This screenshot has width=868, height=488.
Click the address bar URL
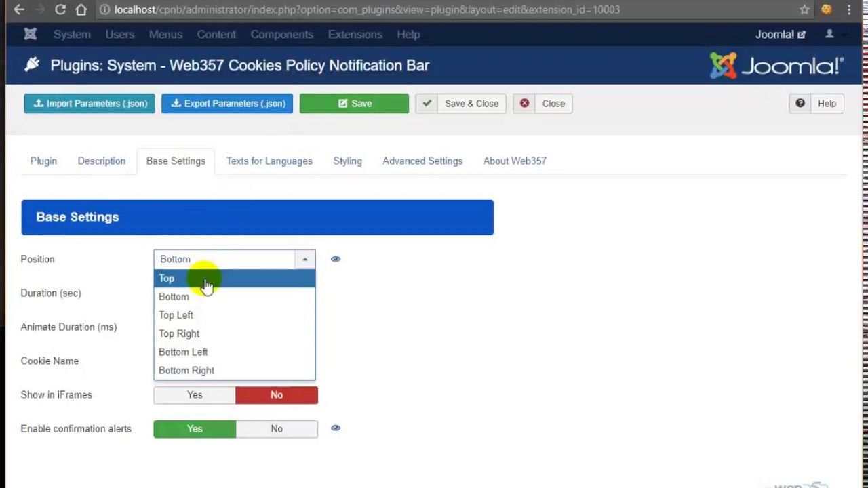point(367,9)
